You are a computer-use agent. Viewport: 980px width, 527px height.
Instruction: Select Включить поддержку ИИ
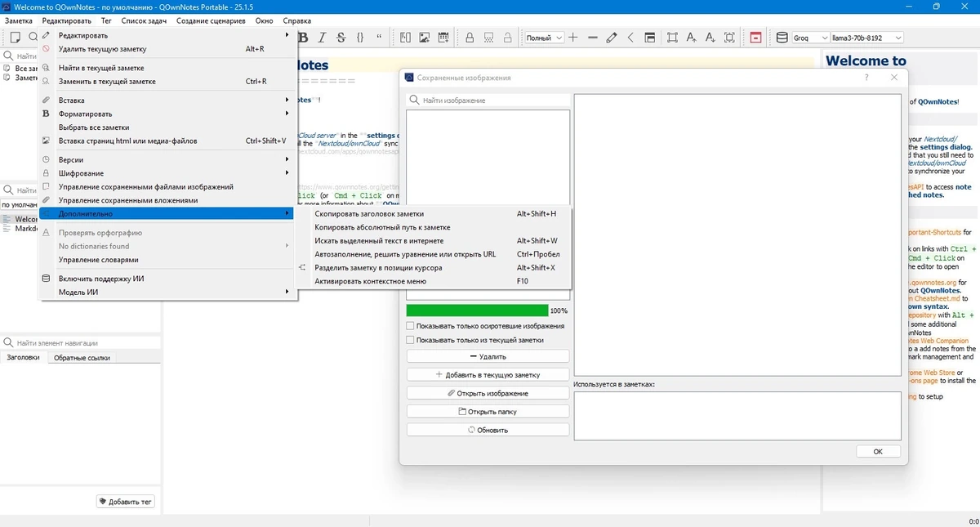[167, 279]
